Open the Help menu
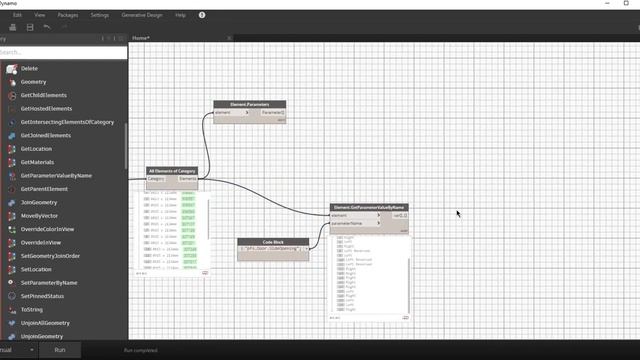 point(180,15)
